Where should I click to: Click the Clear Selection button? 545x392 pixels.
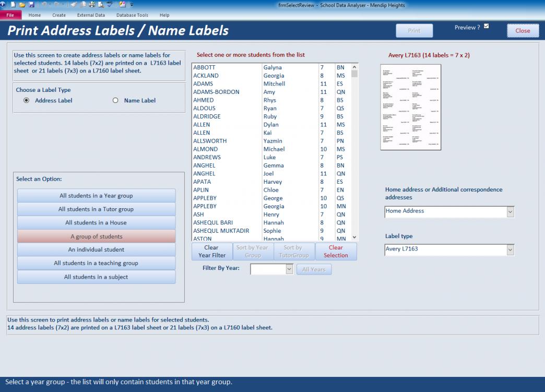(x=336, y=251)
